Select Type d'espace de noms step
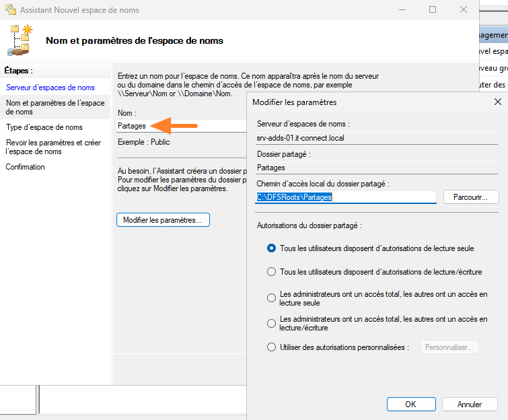The width and height of the screenshot is (508, 420). [44, 127]
